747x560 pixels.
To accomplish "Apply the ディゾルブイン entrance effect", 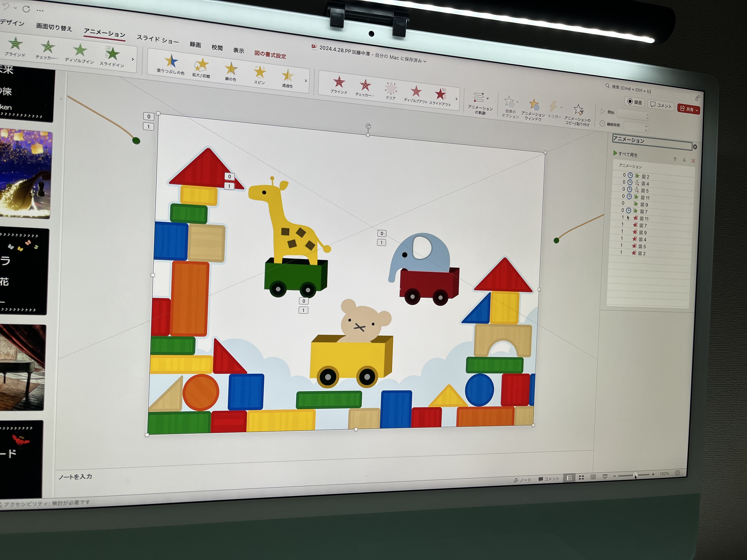I will (80, 54).
